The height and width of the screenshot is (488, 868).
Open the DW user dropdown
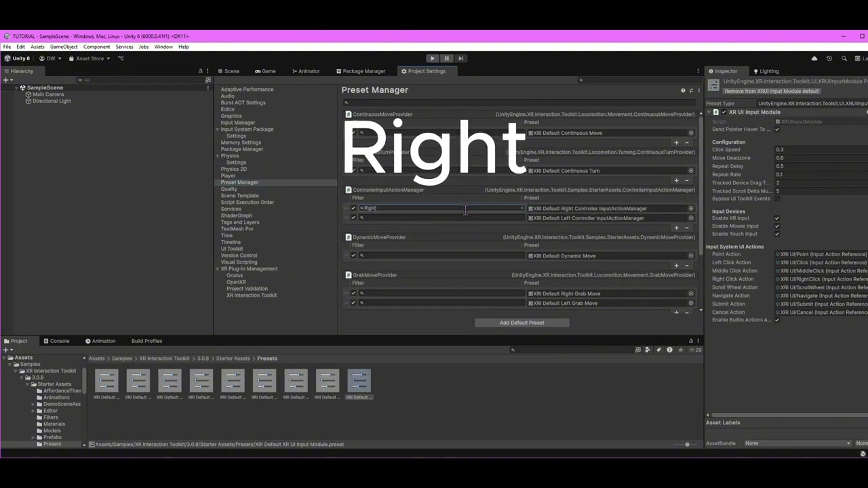pyautogui.click(x=50, y=58)
